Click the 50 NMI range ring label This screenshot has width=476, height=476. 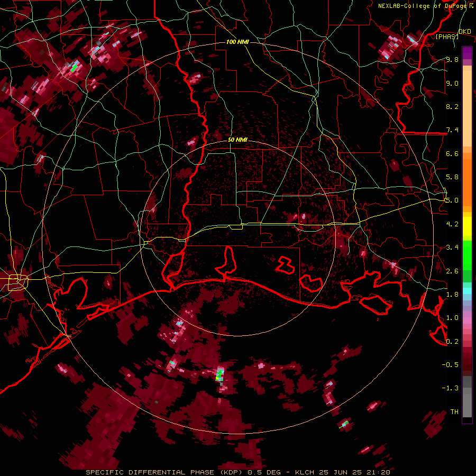click(237, 140)
